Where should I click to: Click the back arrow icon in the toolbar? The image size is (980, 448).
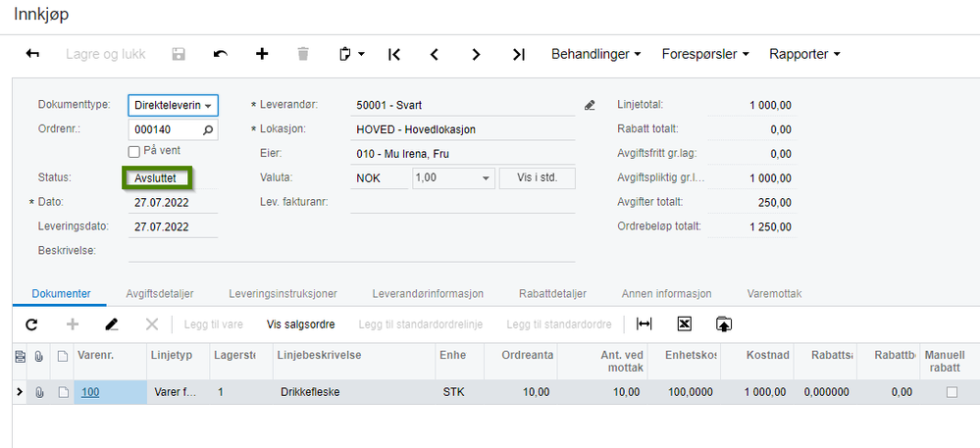pos(32,54)
